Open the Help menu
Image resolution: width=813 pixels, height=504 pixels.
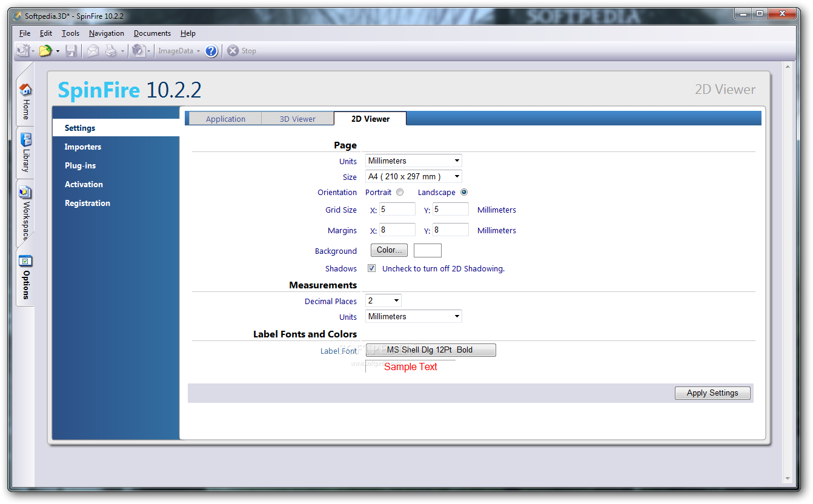click(188, 33)
